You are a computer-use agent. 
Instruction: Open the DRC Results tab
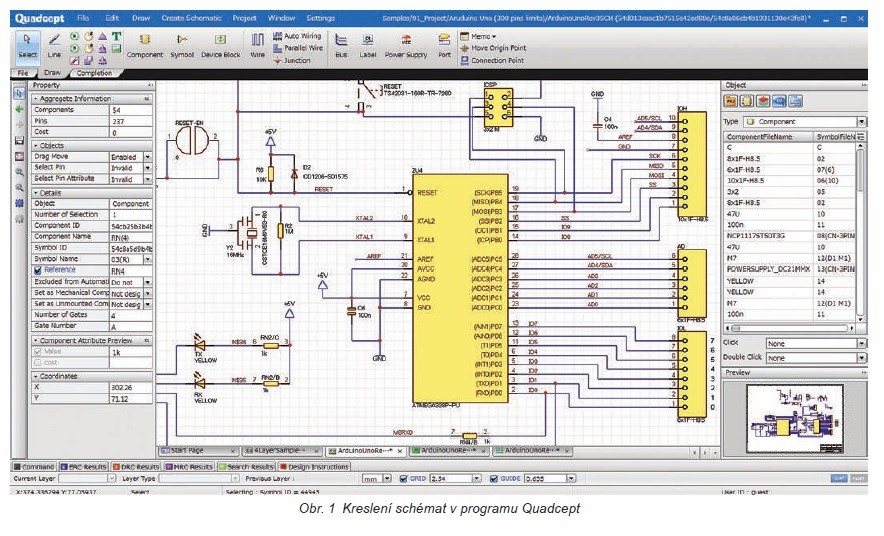(x=136, y=467)
